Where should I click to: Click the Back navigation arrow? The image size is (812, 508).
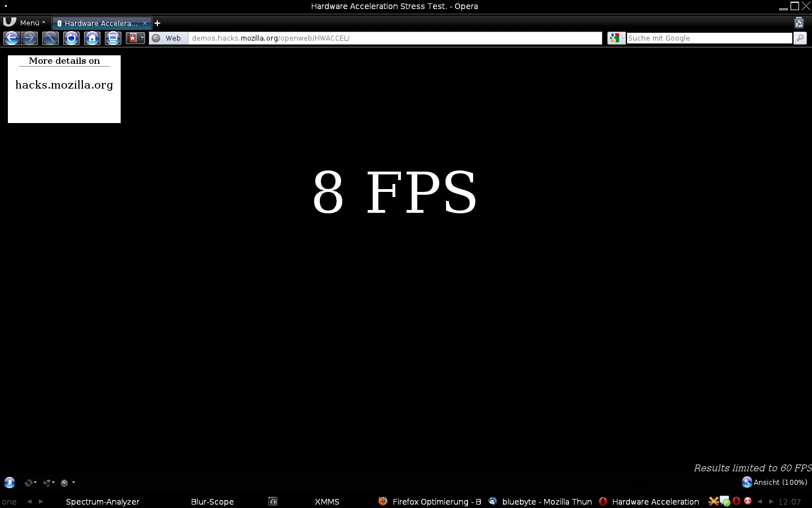11,38
